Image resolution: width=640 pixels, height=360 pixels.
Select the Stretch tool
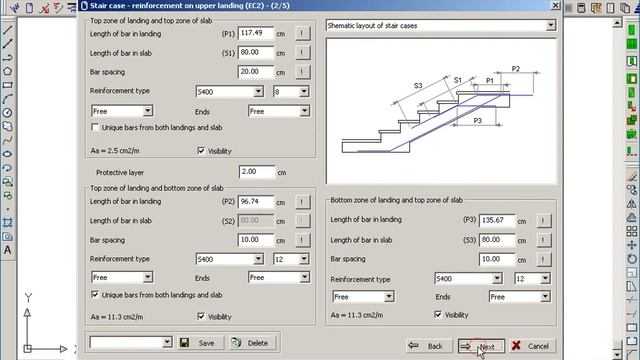(632, 287)
